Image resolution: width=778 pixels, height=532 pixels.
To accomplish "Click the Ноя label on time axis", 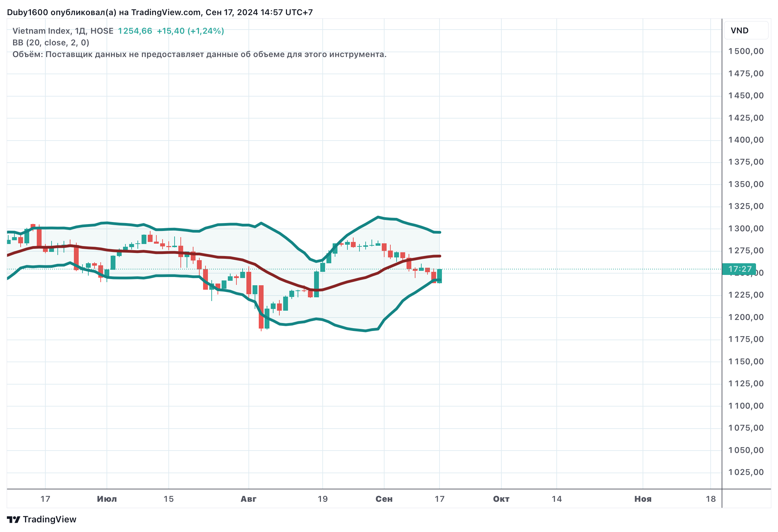I will (643, 499).
